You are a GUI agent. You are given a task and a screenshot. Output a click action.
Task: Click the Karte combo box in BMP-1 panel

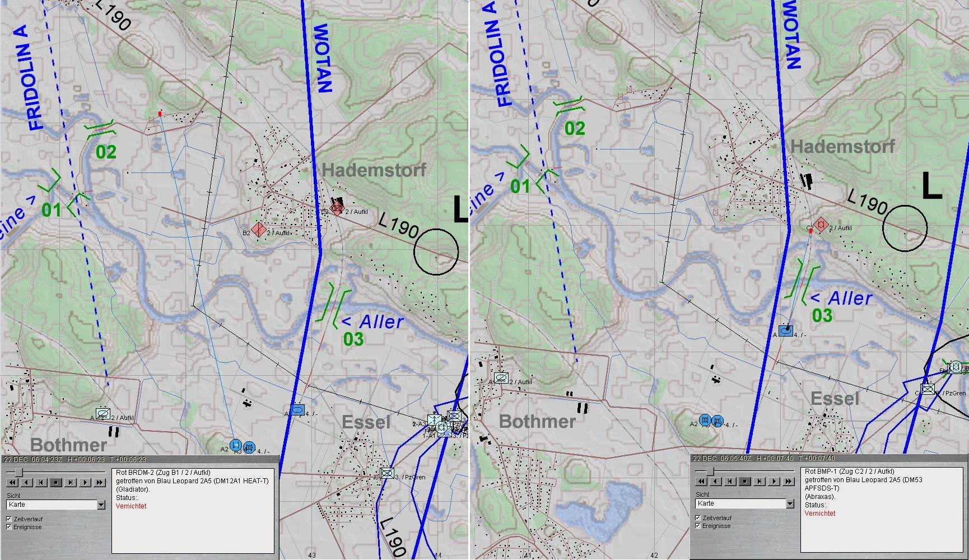pyautogui.click(x=739, y=503)
